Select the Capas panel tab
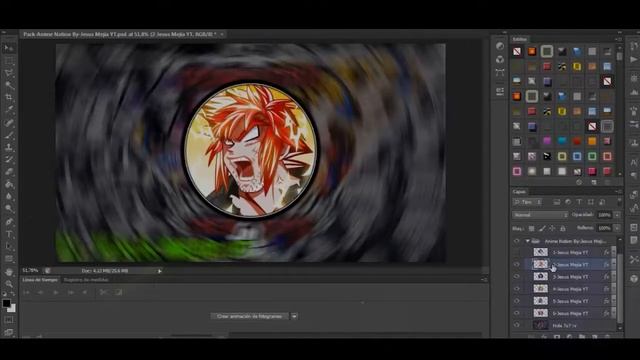The height and width of the screenshot is (360, 640). 519,191
